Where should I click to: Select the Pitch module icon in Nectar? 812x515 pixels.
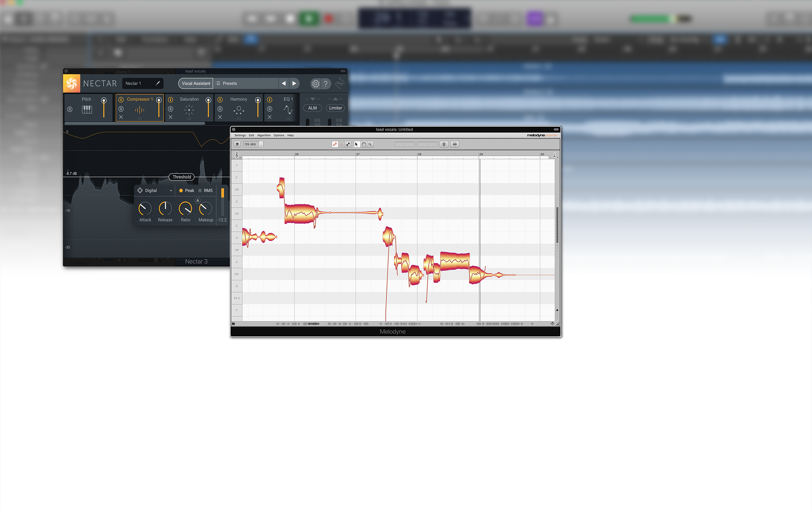(87, 110)
